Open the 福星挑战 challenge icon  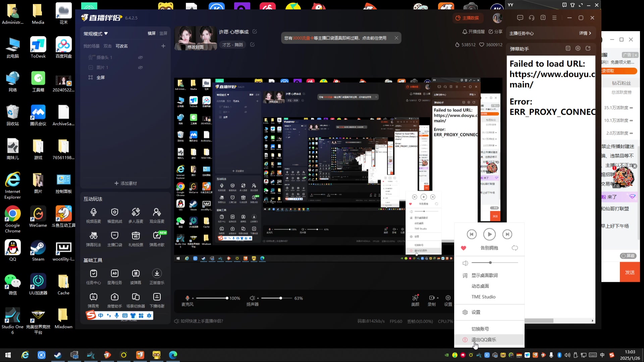[x=115, y=215]
